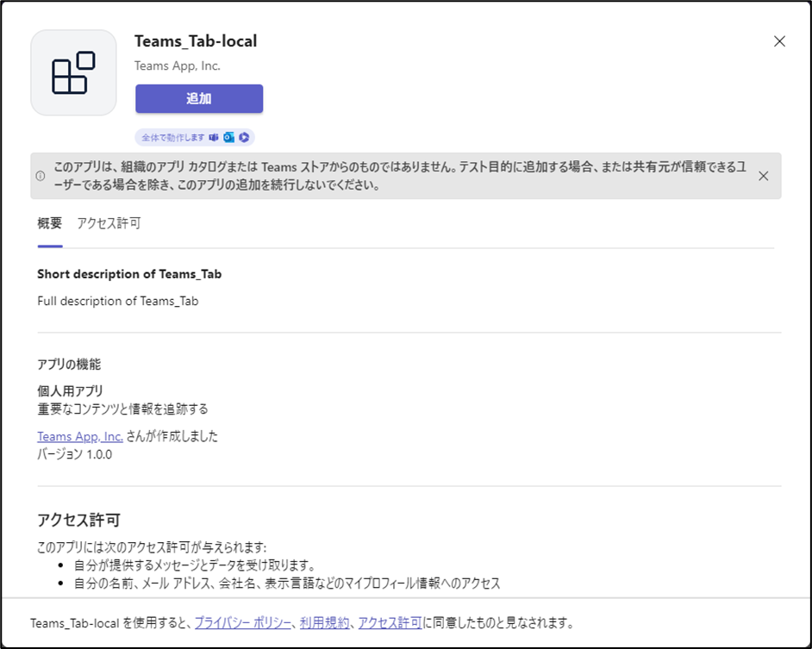Image resolution: width=812 pixels, height=649 pixels.
Task: Switch to the 概要 tab
Action: (50, 223)
